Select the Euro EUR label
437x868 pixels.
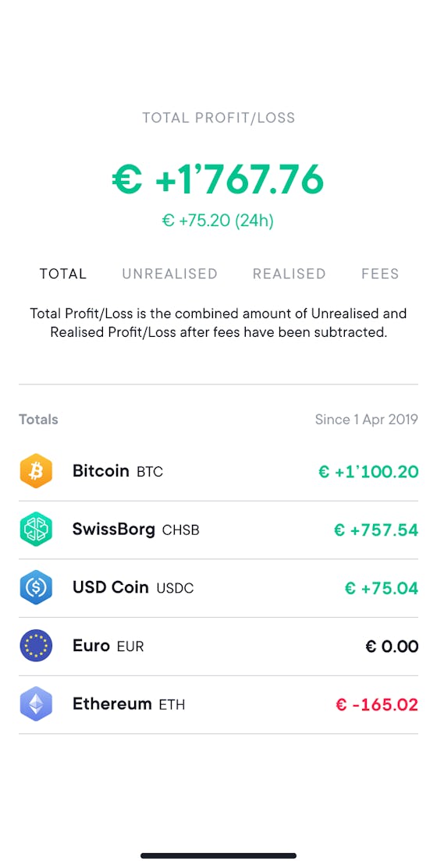(108, 646)
